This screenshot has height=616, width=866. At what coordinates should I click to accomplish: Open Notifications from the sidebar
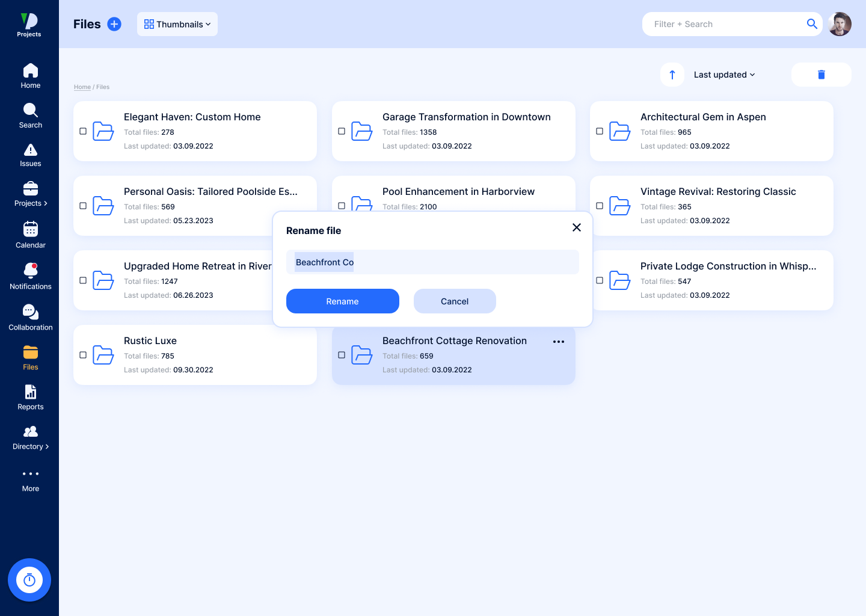coord(31,276)
